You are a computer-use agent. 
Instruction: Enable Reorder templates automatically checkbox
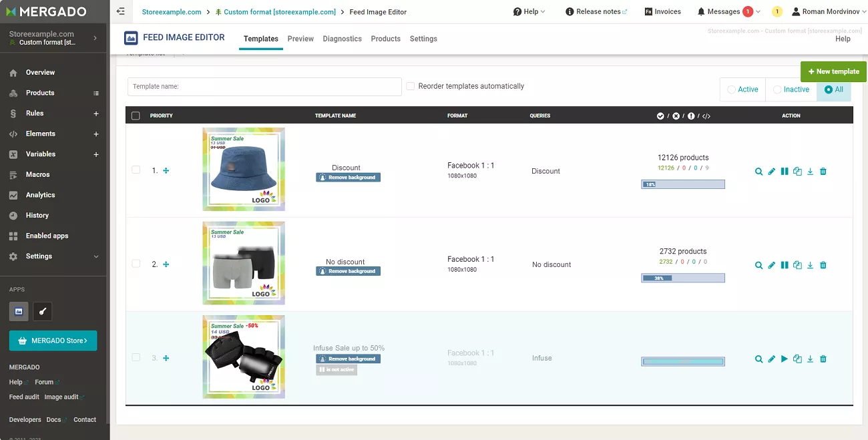pos(411,86)
